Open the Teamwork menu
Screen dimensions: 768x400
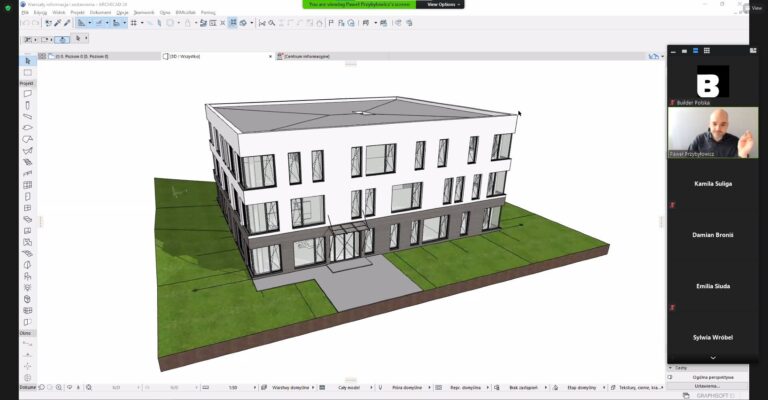144,12
